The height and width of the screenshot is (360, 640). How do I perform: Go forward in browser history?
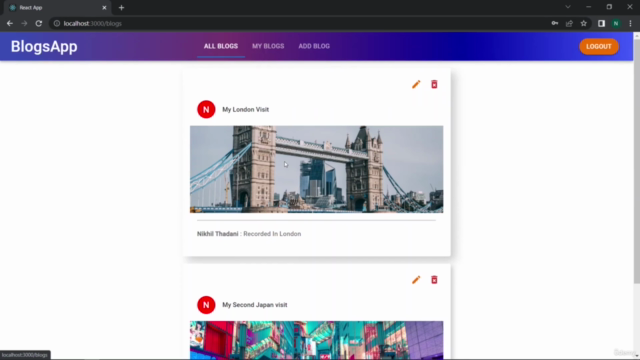click(24, 24)
